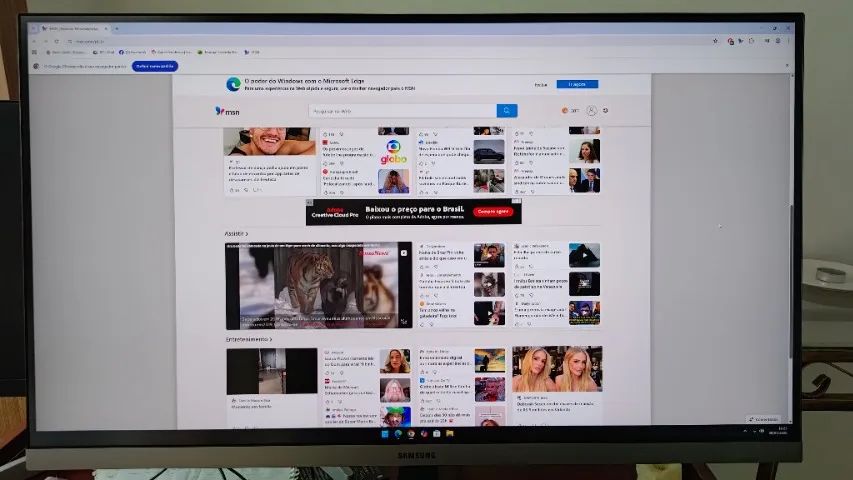
Task: Open the Facebook bookmark
Action: pos(133,52)
